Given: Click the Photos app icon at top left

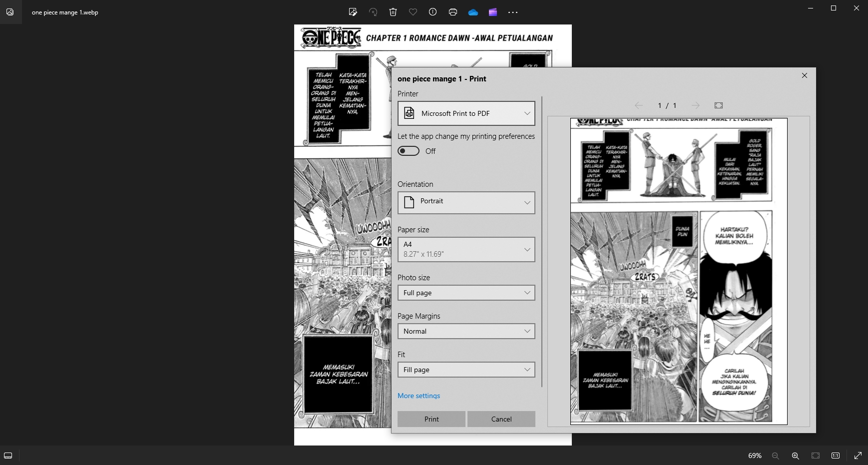Looking at the screenshot, I should pyautogui.click(x=10, y=12).
